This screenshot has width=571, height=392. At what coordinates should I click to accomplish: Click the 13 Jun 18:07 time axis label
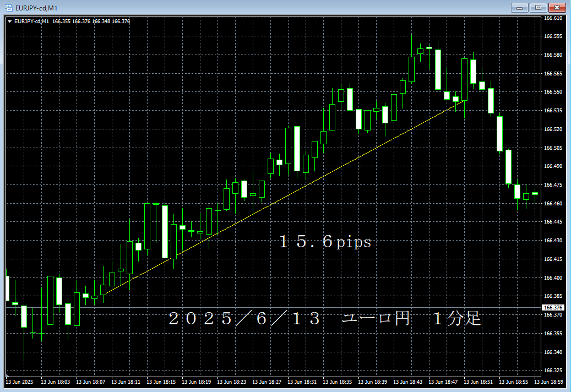point(91,382)
